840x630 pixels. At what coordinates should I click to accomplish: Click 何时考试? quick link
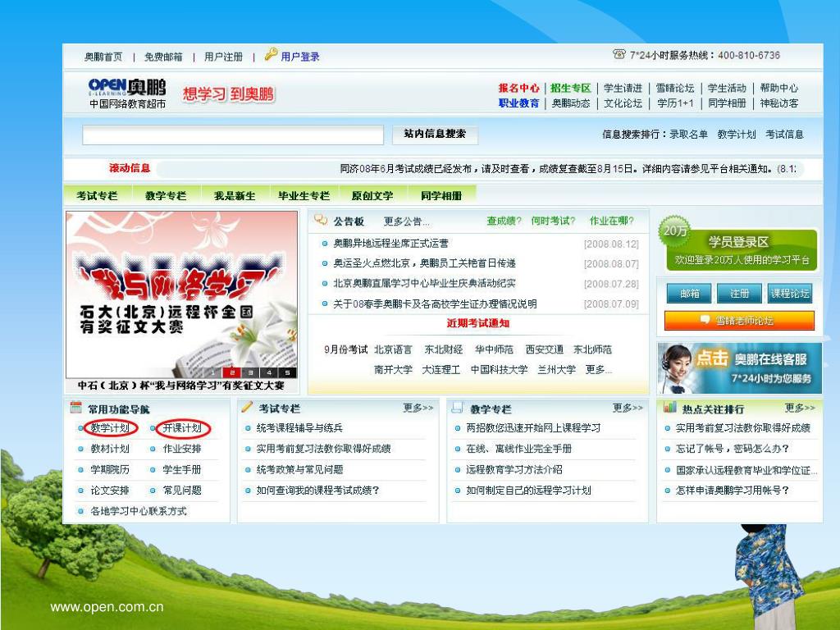(x=554, y=221)
